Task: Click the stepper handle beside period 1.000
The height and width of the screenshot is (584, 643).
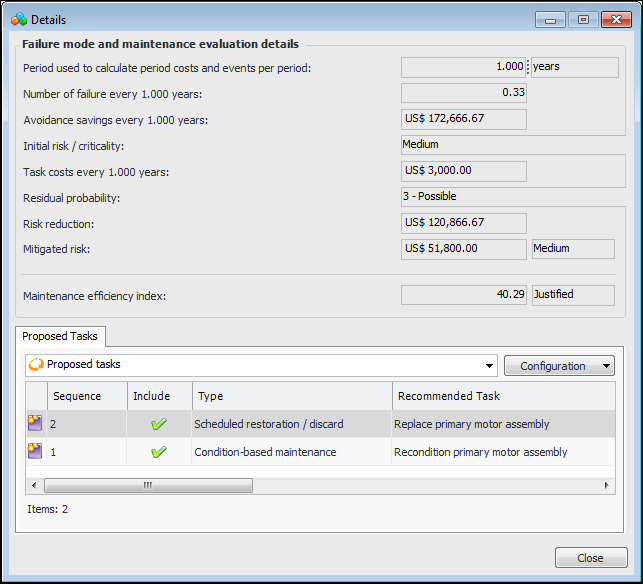Action: click(x=528, y=67)
